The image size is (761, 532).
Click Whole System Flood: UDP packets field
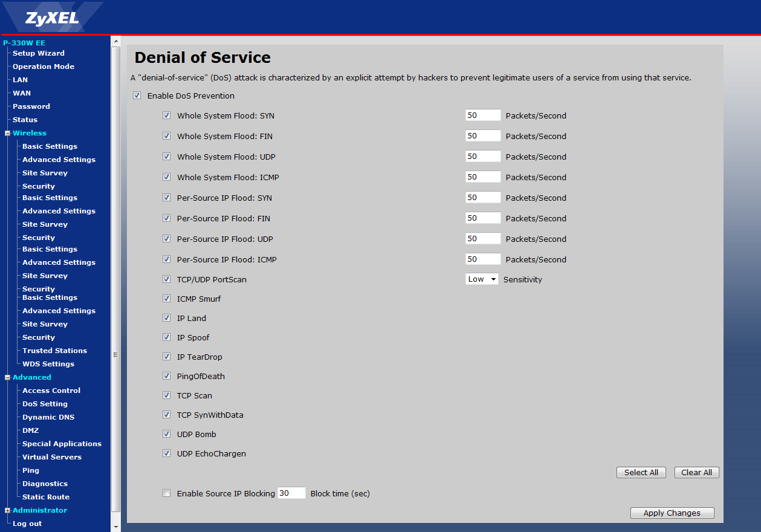pos(483,157)
